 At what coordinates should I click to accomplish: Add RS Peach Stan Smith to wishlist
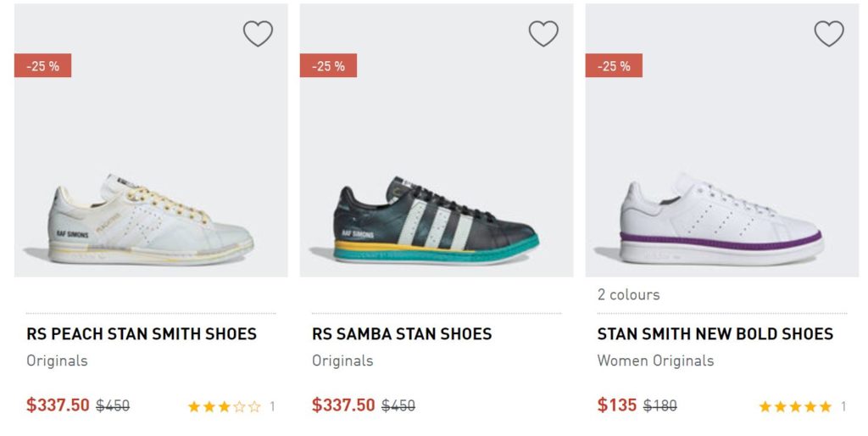[x=258, y=34]
